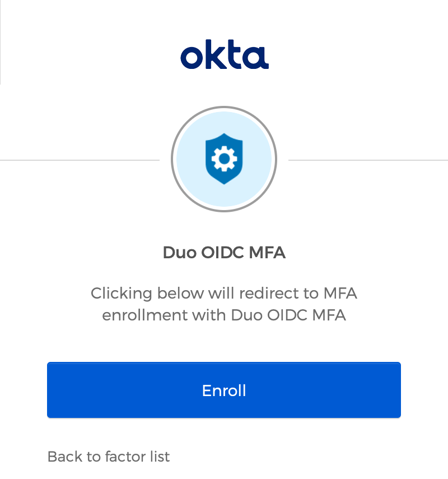This screenshot has height=479, width=448.
Task: Return to the factor list link
Action: coord(109,457)
